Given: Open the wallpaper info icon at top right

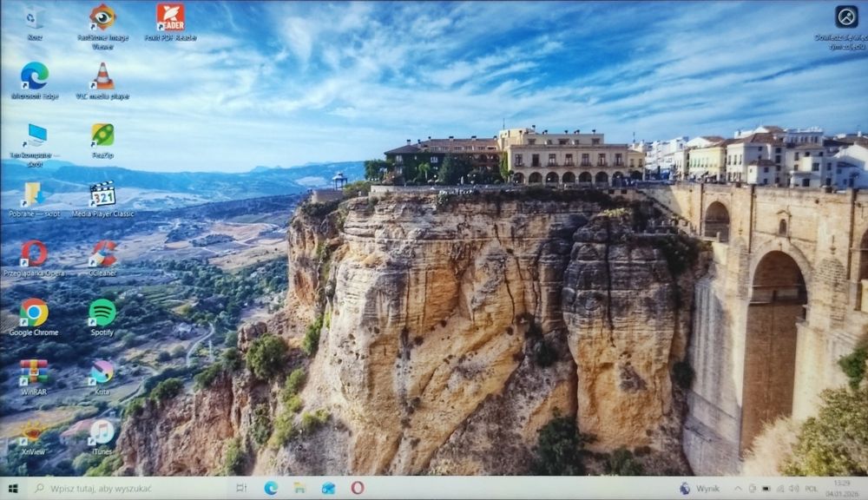Looking at the screenshot, I should click(x=845, y=27).
